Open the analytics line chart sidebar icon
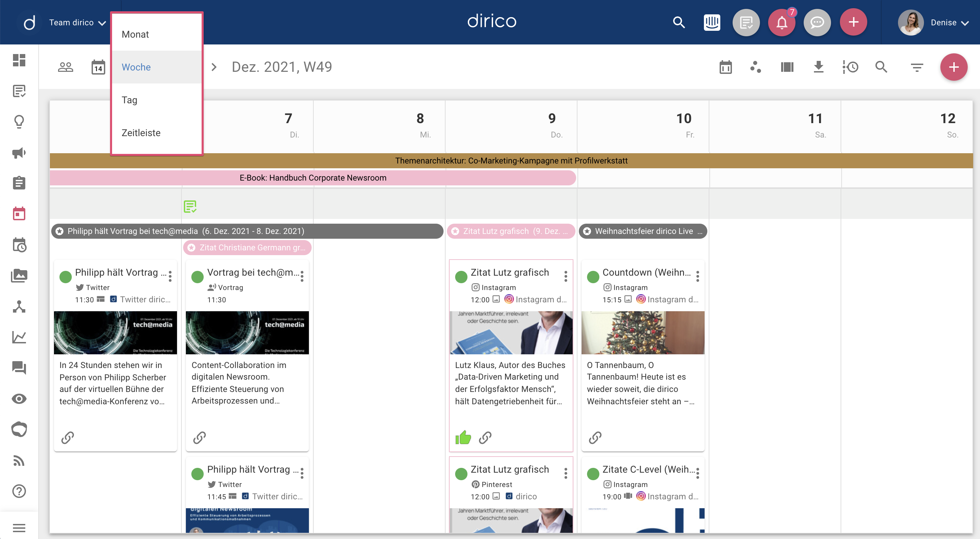Screen dimensions: 980x539 [19, 337]
